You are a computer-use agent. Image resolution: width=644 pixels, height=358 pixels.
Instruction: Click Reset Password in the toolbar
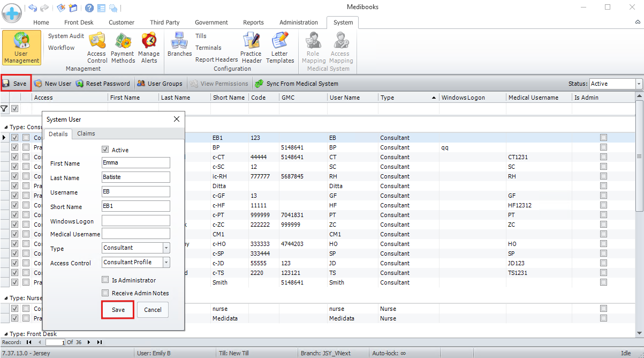coord(103,84)
